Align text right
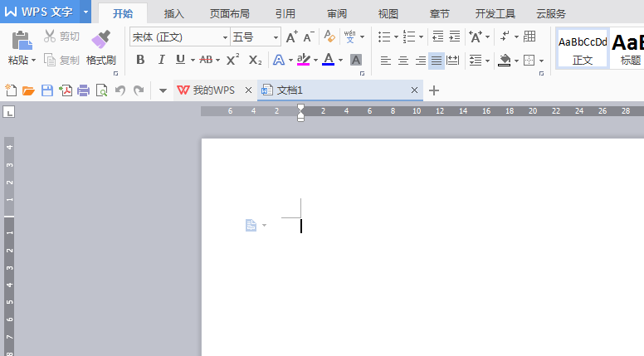The width and height of the screenshot is (644, 356). [x=421, y=61]
